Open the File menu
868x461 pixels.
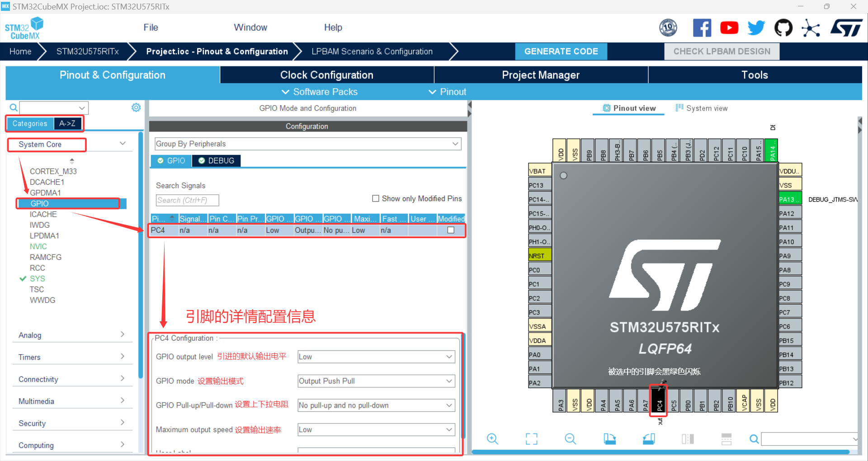pos(151,28)
